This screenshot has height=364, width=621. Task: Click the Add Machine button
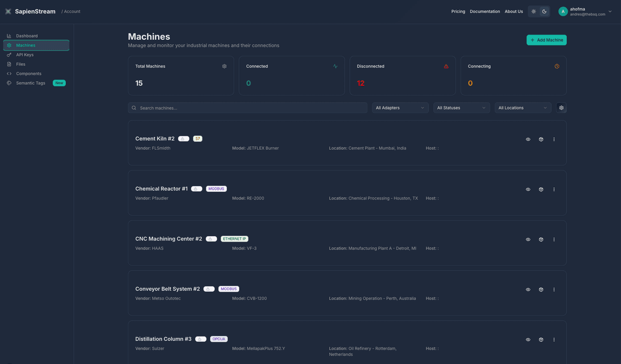click(546, 40)
